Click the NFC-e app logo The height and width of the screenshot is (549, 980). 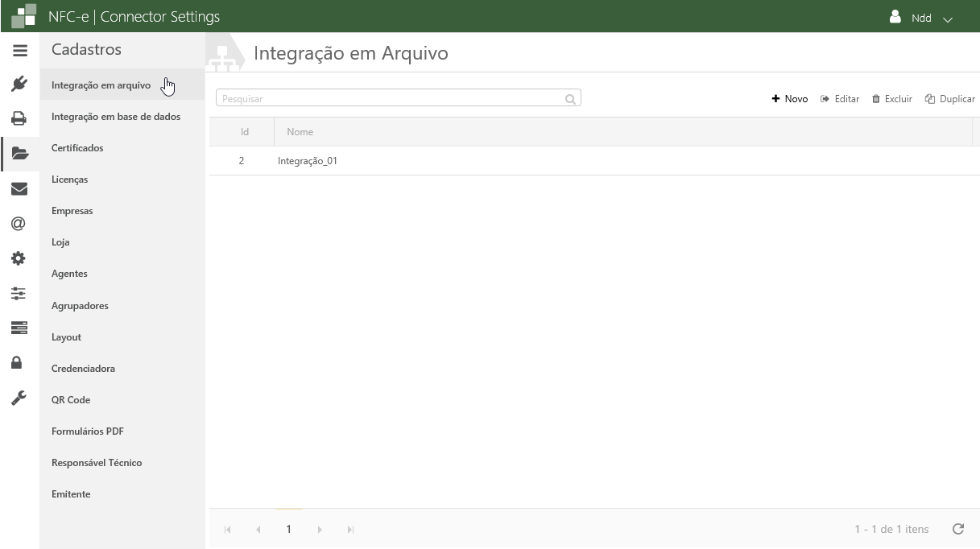click(x=24, y=16)
